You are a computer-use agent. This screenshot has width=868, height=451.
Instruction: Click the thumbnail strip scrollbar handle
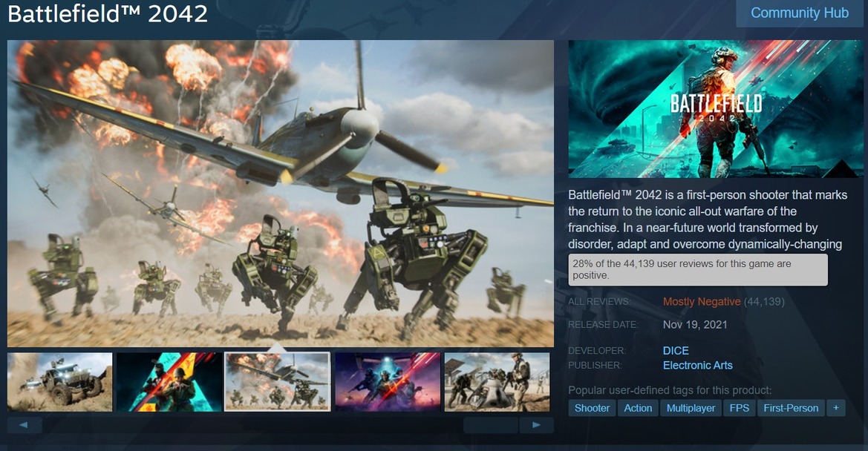click(x=491, y=425)
